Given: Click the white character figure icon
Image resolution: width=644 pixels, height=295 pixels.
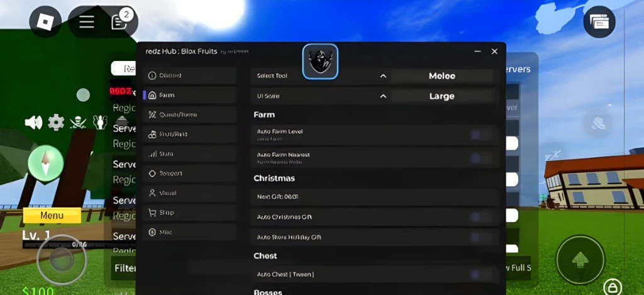Looking at the screenshot, I should tap(100, 123).
